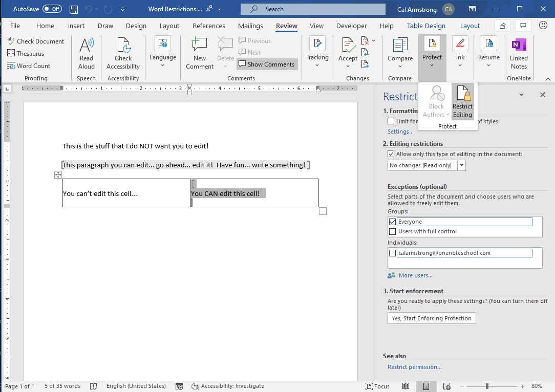This screenshot has height=392, width=555.
Task: Open Resume Assistant
Action: 489,52
